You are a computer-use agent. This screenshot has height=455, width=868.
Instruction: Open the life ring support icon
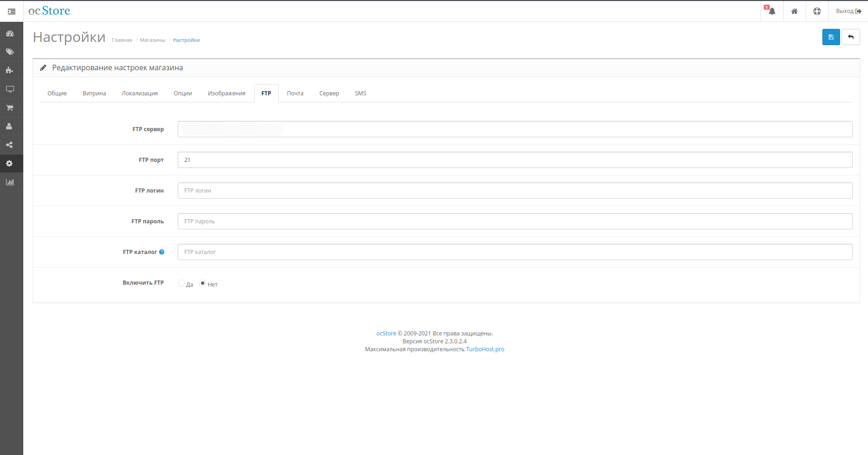coord(817,11)
